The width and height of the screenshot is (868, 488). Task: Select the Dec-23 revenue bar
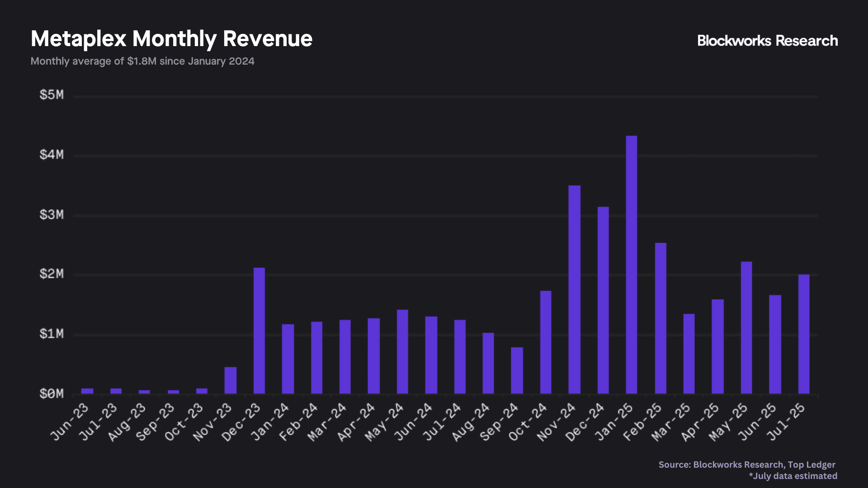tap(259, 331)
